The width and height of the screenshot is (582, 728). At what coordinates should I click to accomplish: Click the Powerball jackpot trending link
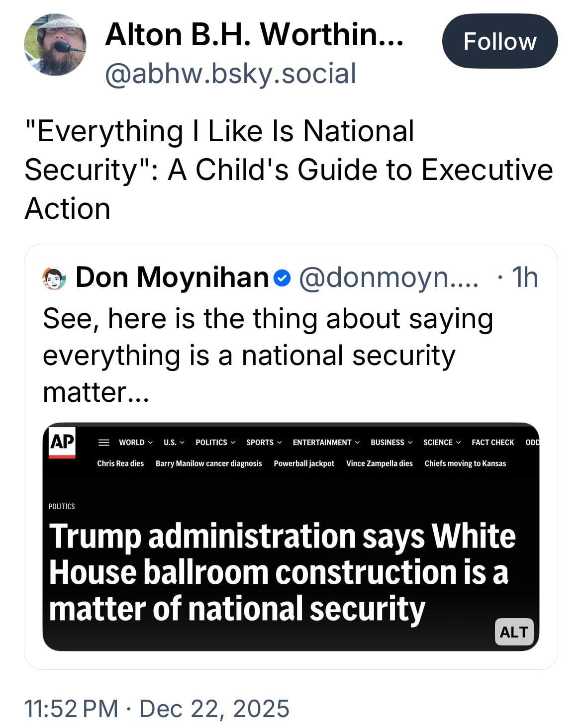point(304,463)
